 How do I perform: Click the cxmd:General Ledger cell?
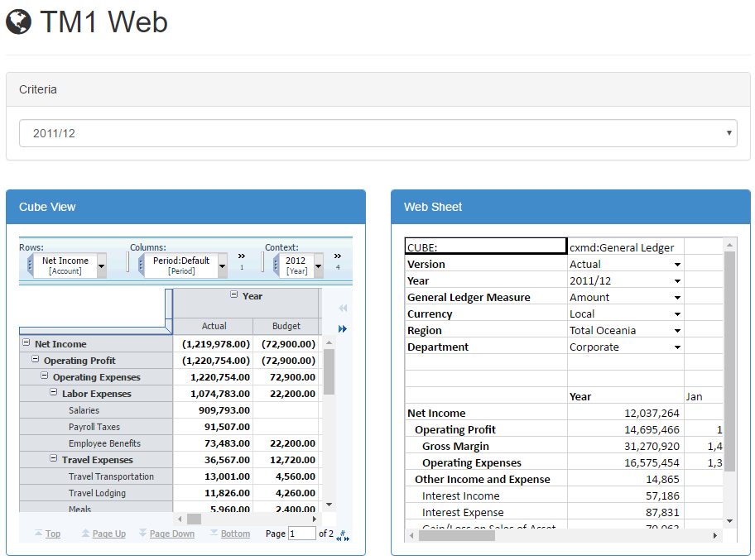coord(626,247)
